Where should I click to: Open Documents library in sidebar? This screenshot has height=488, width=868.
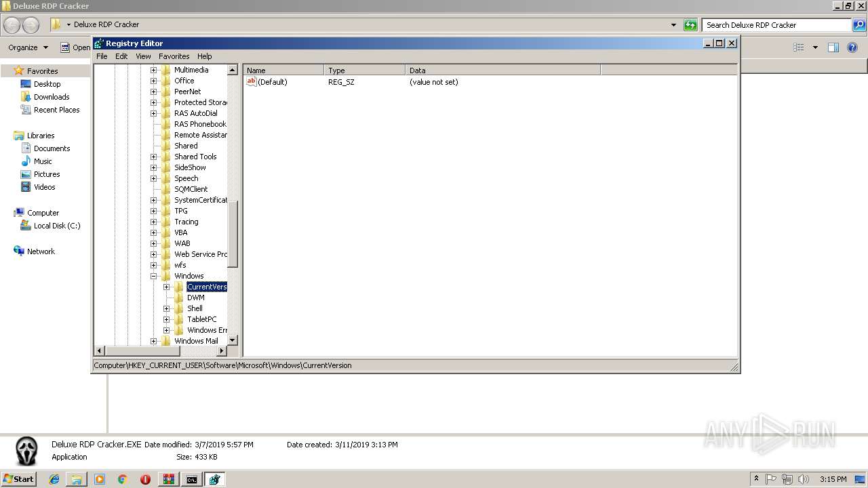(52, 148)
